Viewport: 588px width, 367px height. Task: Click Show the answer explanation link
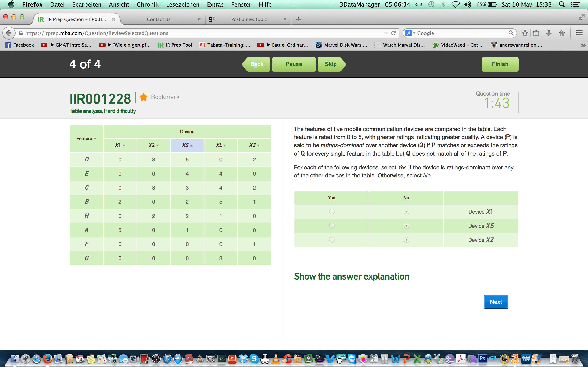(x=351, y=276)
